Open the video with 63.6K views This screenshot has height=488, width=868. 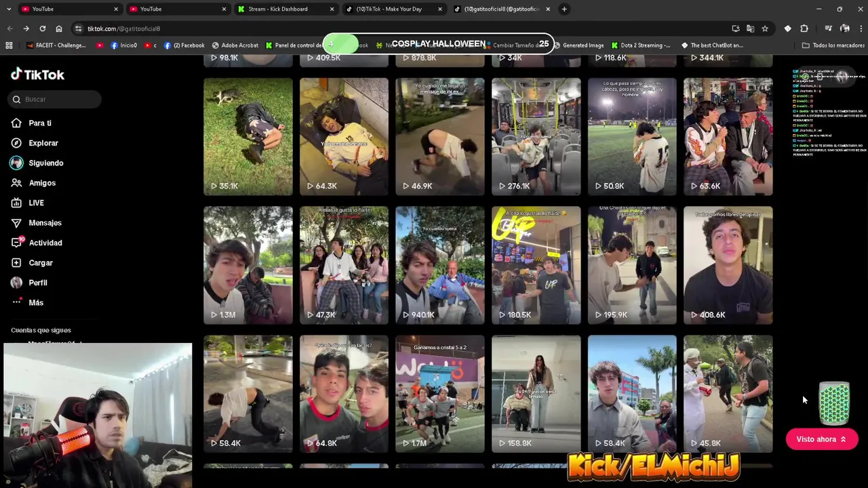point(728,137)
